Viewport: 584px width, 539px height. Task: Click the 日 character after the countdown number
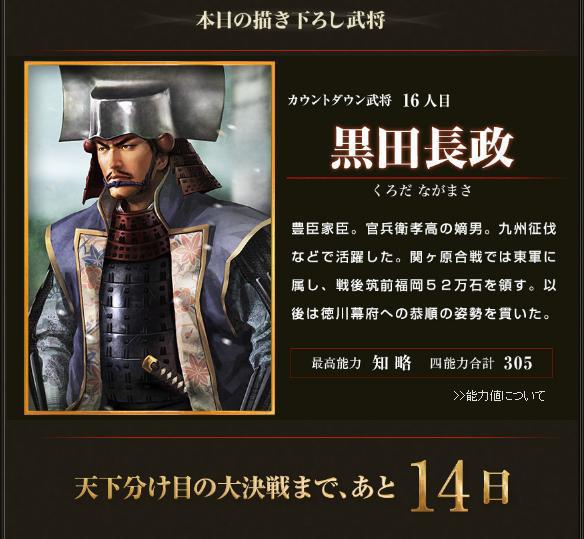pyautogui.click(x=493, y=486)
